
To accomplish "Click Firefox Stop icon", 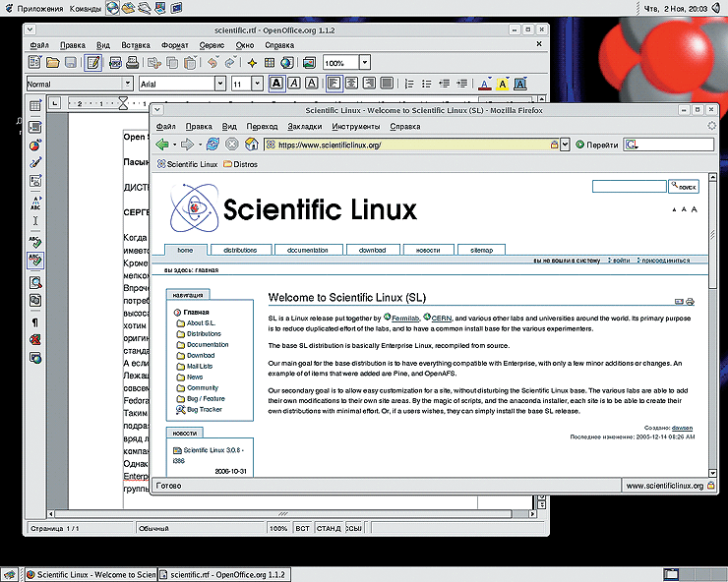I will coord(231,145).
